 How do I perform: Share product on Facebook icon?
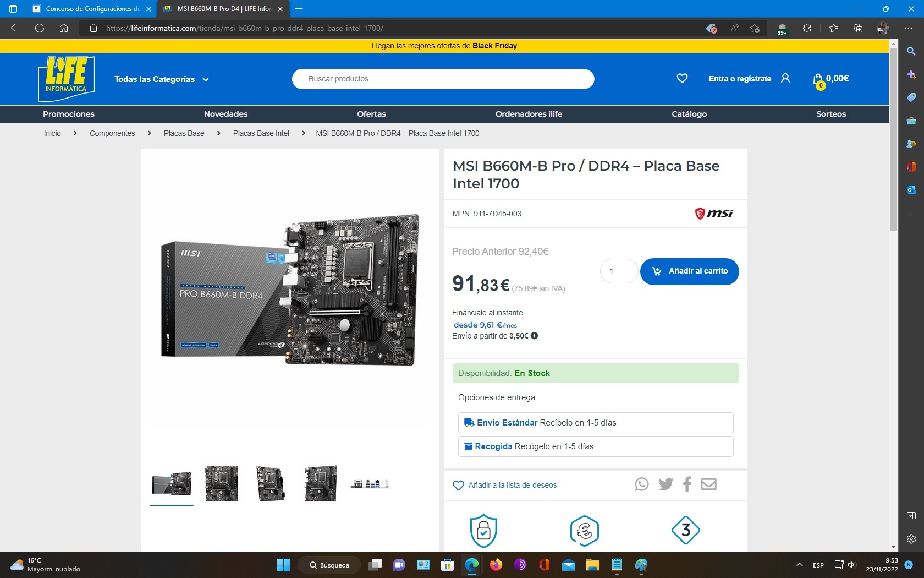pos(687,484)
